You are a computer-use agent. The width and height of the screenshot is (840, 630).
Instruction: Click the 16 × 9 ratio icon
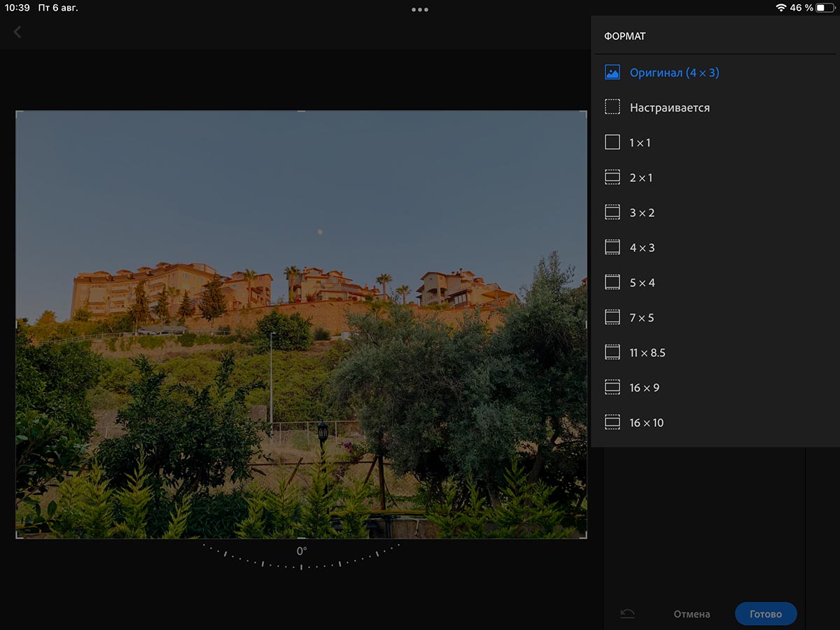tap(612, 387)
